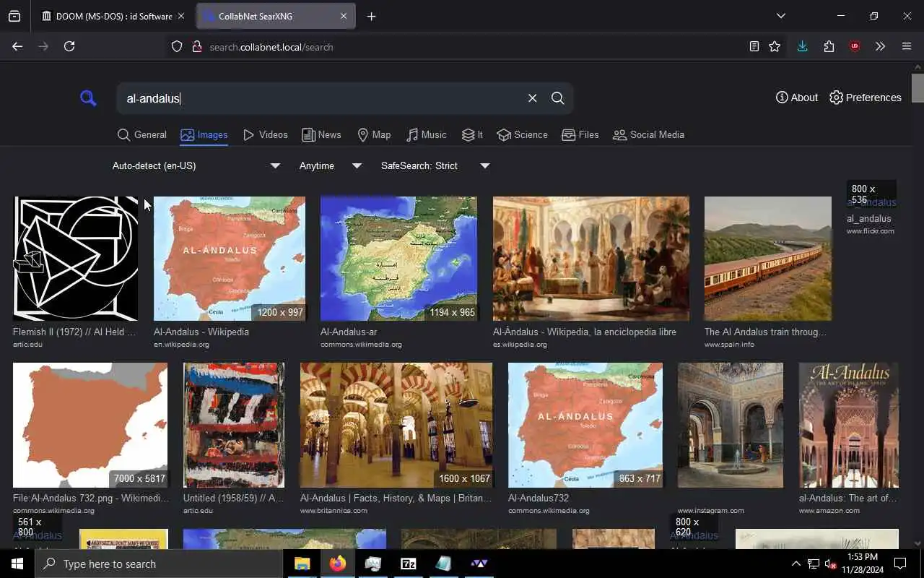Open Firefox View icon in the tab strip
This screenshot has height=578, width=924.
pyautogui.click(x=14, y=16)
